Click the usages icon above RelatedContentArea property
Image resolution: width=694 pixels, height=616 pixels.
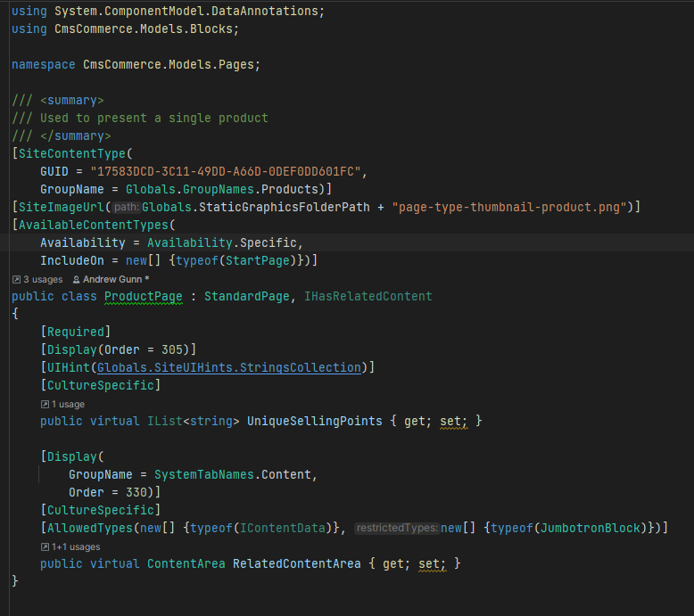click(x=45, y=546)
